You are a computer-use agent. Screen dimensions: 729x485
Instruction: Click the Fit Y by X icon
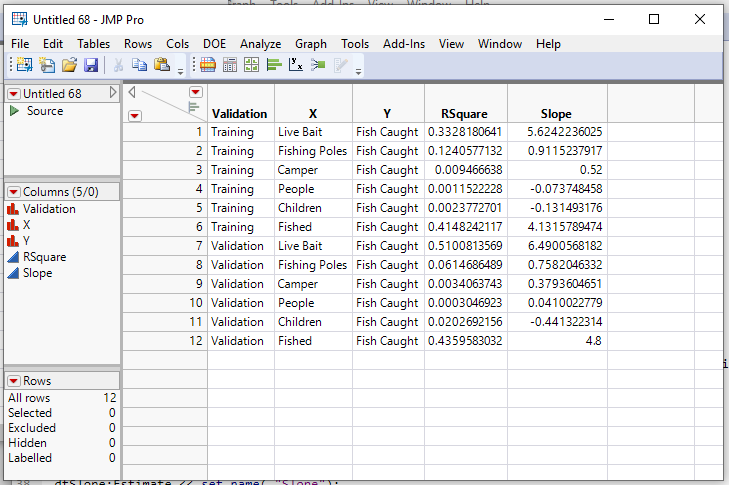296,65
